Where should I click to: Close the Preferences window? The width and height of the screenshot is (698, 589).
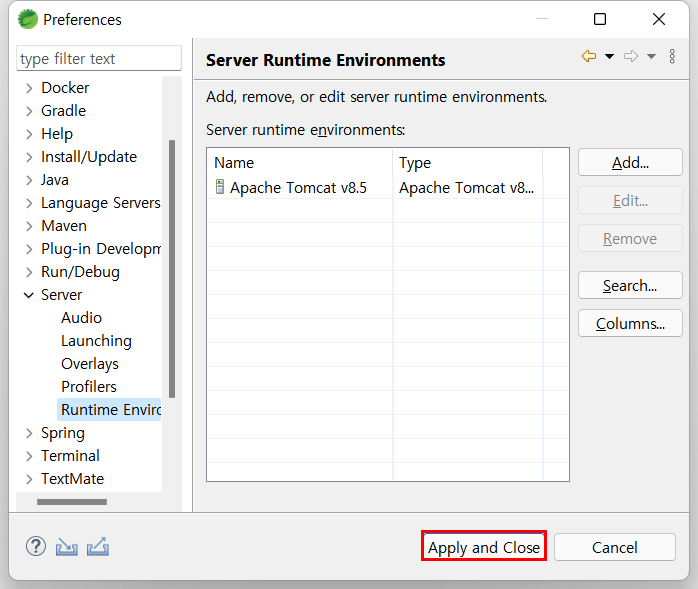[x=658, y=19]
